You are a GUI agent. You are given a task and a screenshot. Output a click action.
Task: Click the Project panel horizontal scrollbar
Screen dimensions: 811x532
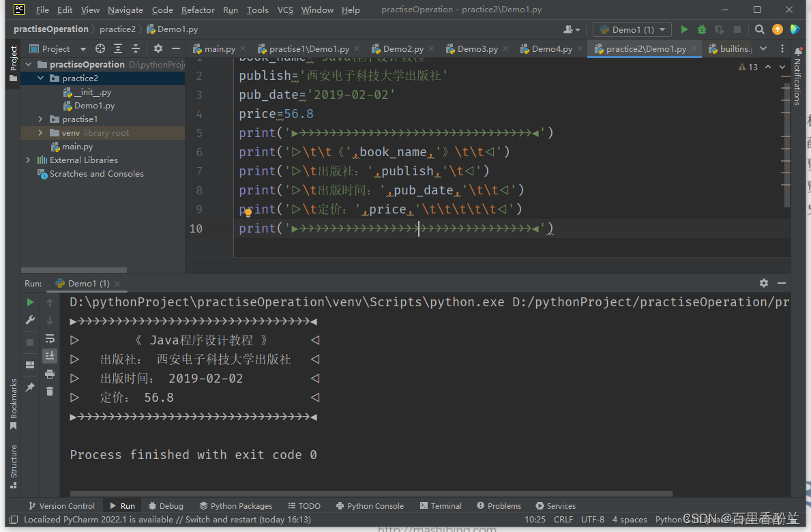click(74, 270)
